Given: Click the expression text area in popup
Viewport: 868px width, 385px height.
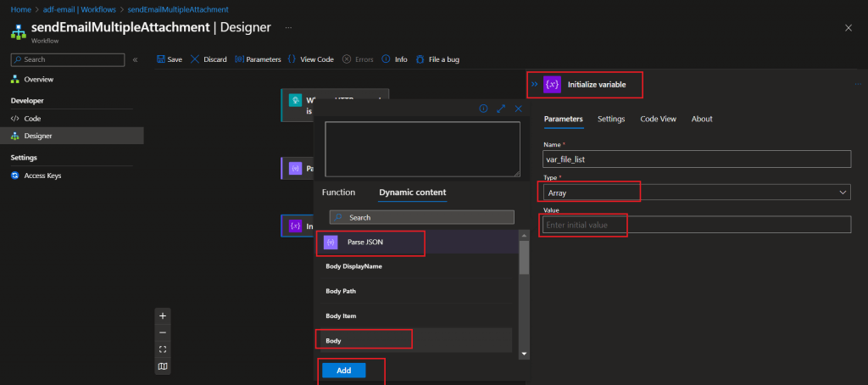Looking at the screenshot, I should tap(422, 149).
